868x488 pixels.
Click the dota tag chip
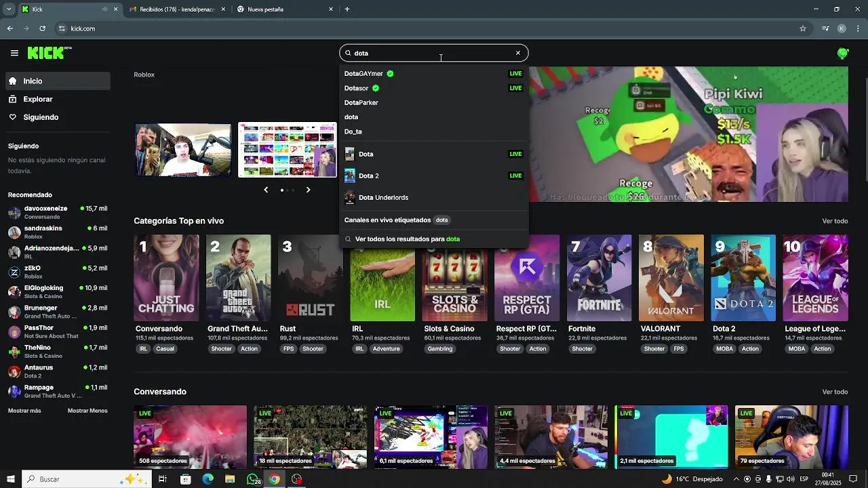coord(441,220)
